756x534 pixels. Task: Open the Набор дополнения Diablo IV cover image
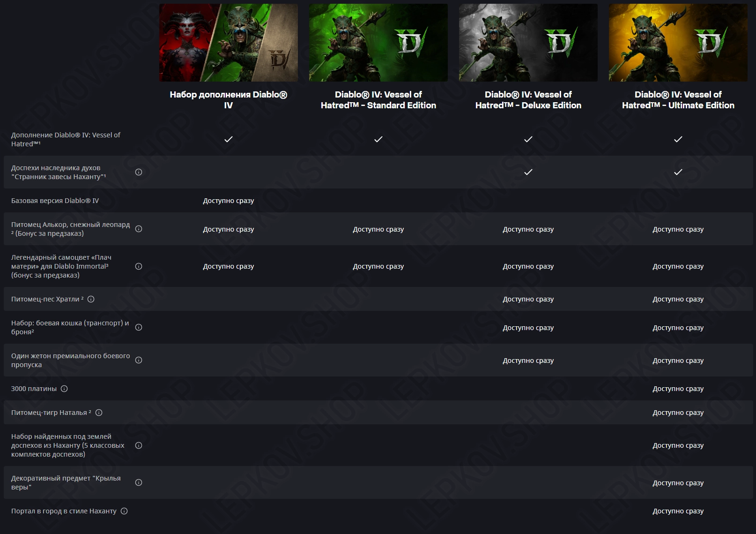[229, 43]
